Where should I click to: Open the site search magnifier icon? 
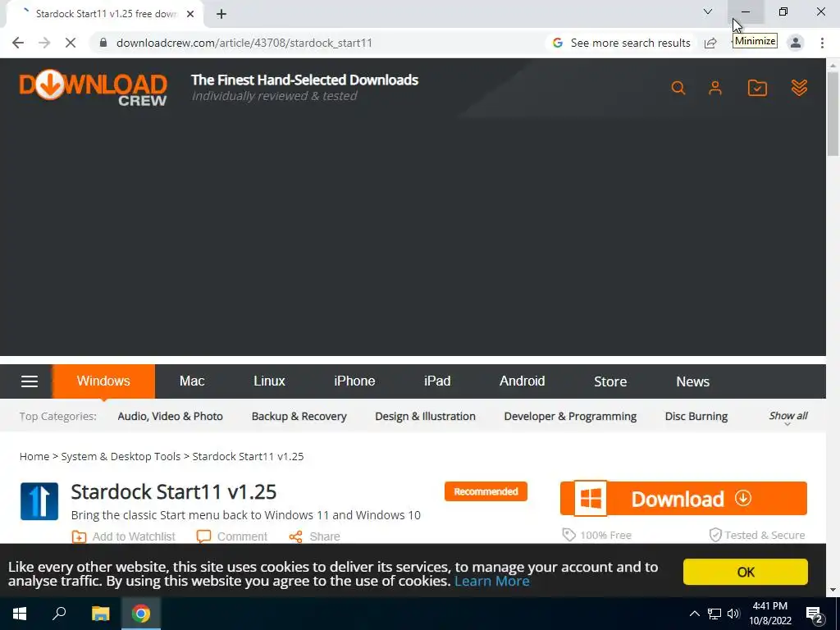click(678, 88)
